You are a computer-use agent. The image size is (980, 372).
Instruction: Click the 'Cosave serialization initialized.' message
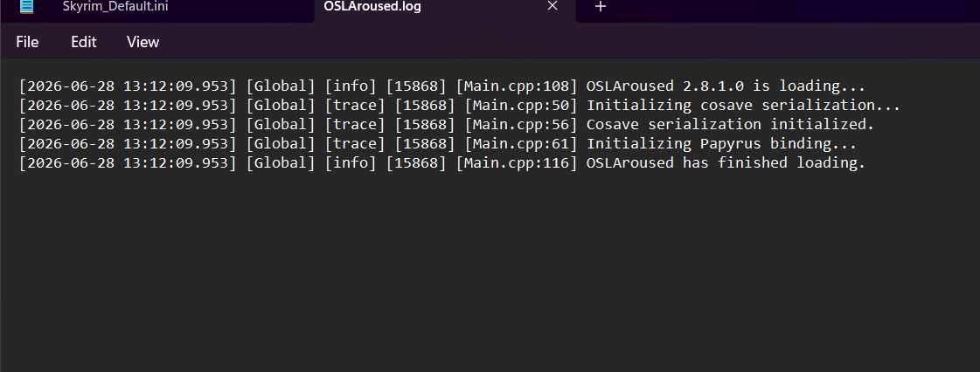(730, 125)
